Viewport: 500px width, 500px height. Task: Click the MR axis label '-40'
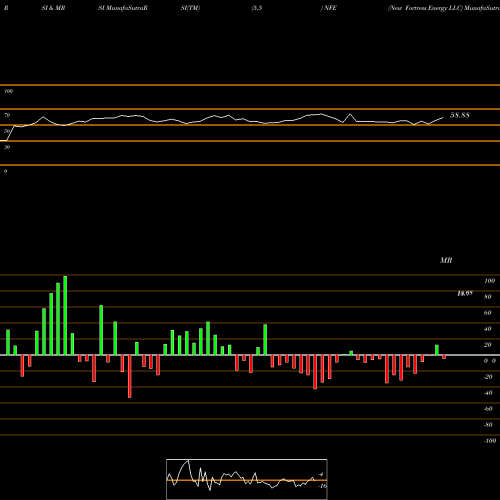(488, 393)
